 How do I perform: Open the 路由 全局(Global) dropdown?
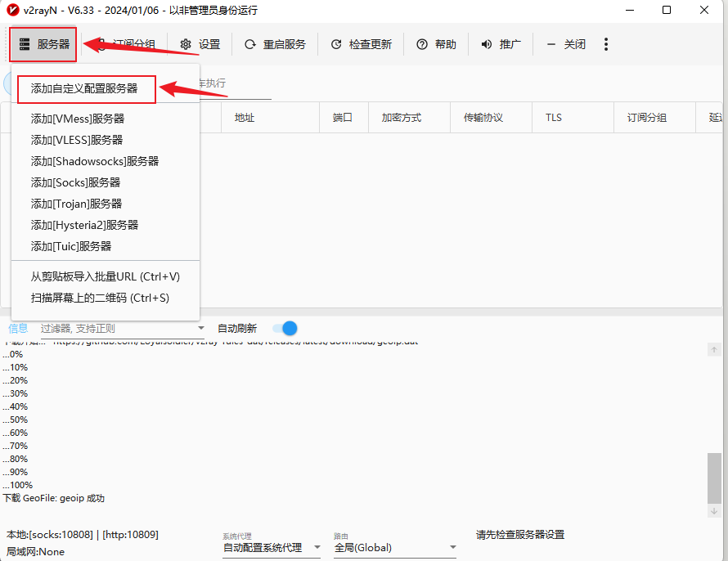tap(395, 548)
